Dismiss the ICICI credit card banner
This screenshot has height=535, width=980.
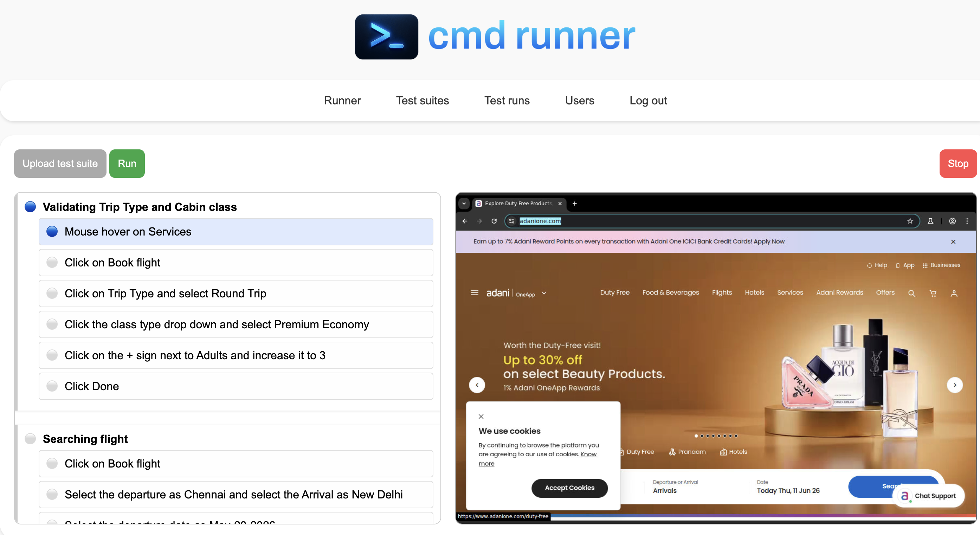click(x=953, y=241)
